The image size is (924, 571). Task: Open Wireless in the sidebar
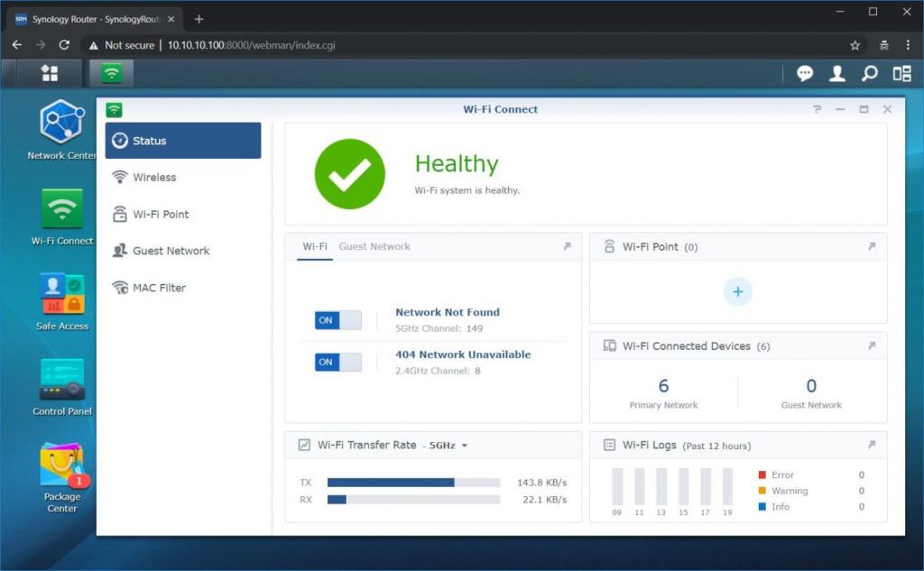pyautogui.click(x=183, y=178)
